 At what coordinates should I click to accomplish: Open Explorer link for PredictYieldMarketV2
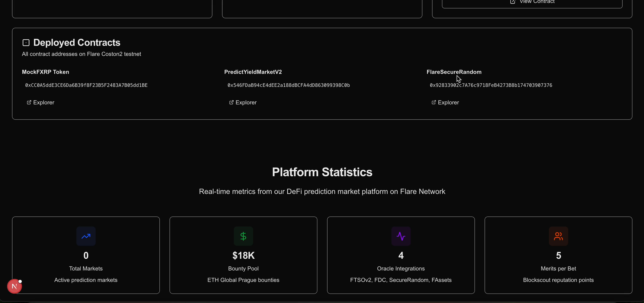(243, 102)
